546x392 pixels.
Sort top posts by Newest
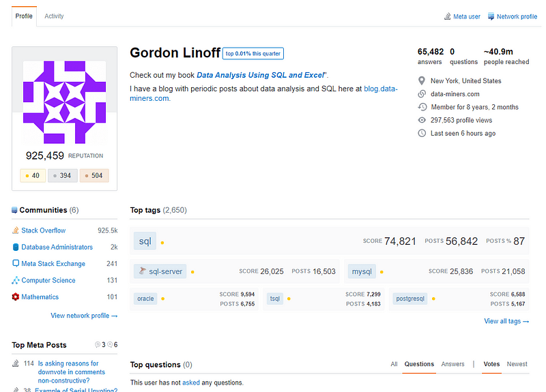pos(517,364)
